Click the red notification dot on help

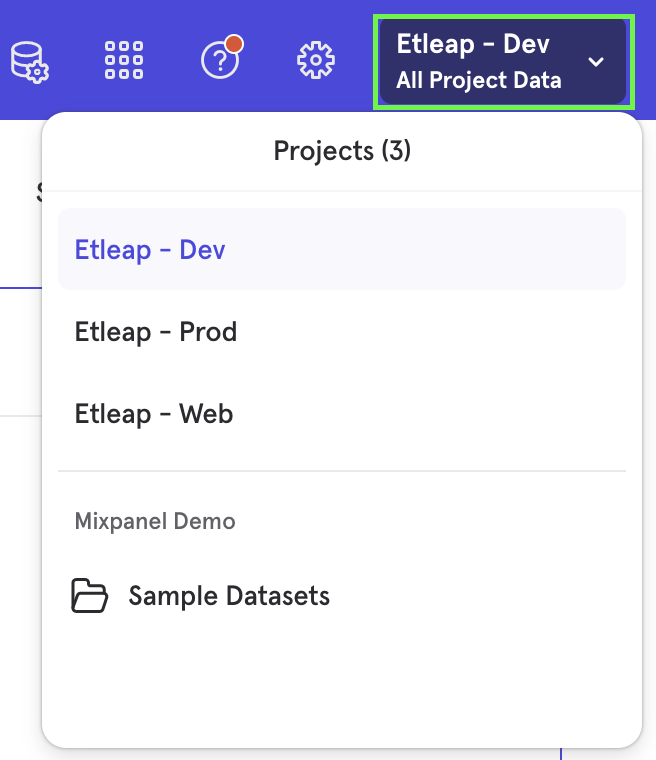pyautogui.click(x=234, y=44)
